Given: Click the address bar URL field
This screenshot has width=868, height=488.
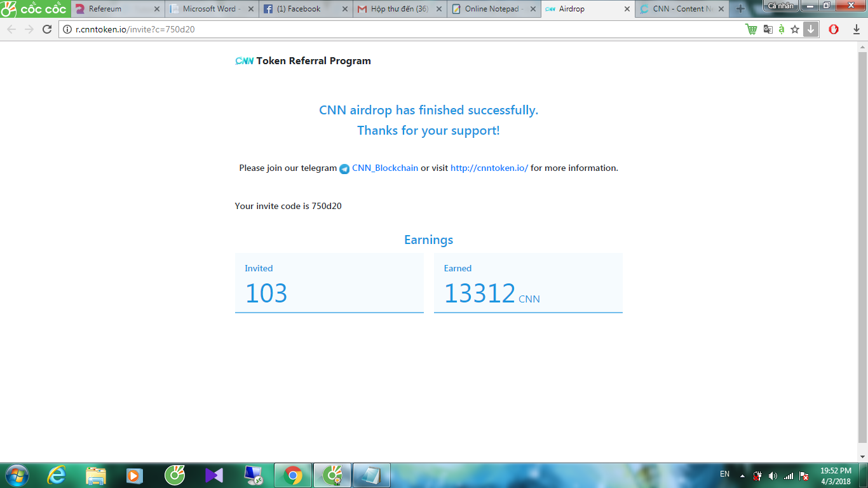Looking at the screenshot, I should (407, 29).
